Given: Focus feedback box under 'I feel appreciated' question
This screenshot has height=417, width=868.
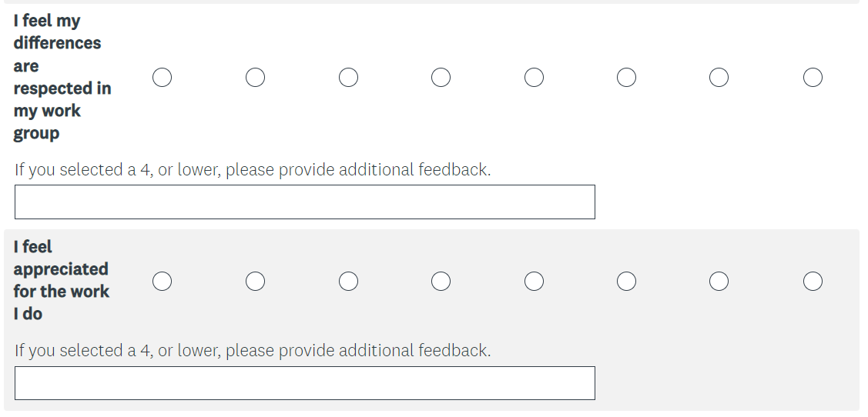Looking at the screenshot, I should coord(304,383).
